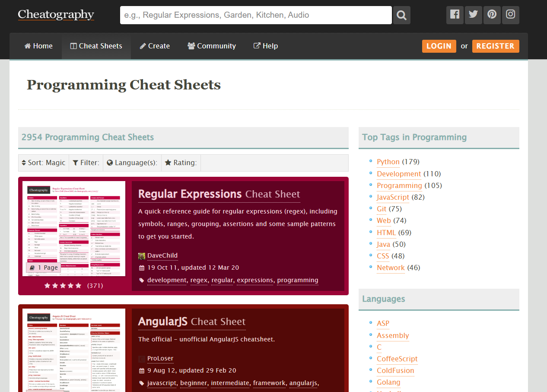Open the Regular Expressions cheat sheet thumbnail
The image size is (547, 392).
[74, 229]
